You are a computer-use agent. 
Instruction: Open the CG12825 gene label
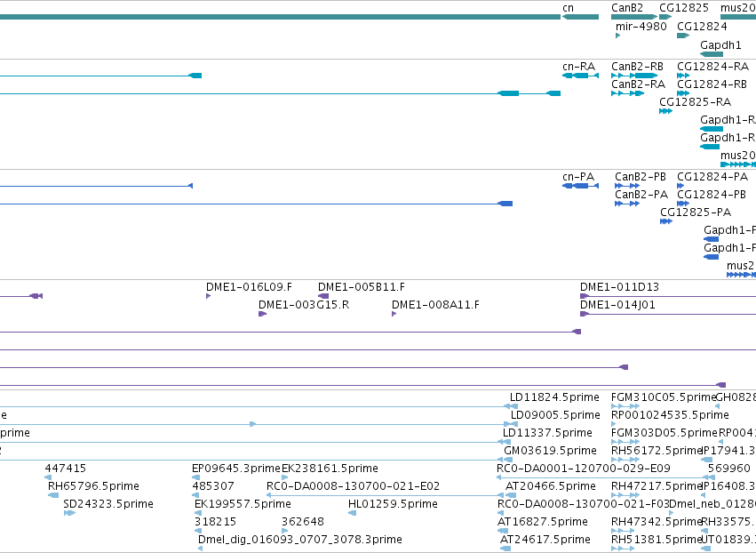pos(684,8)
